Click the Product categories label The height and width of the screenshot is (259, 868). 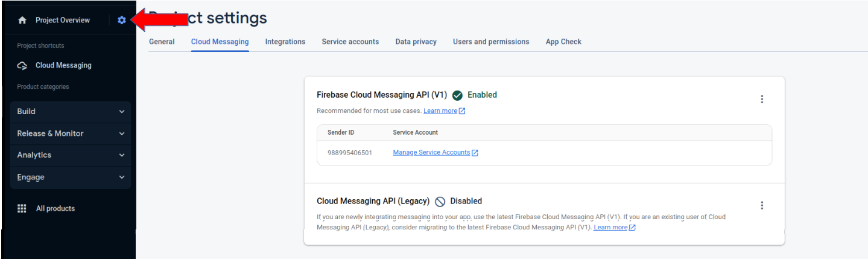point(43,86)
